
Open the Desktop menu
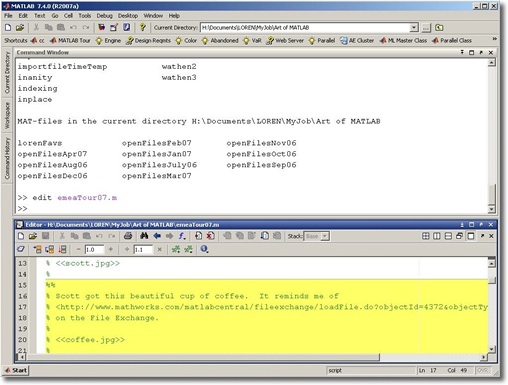click(128, 16)
